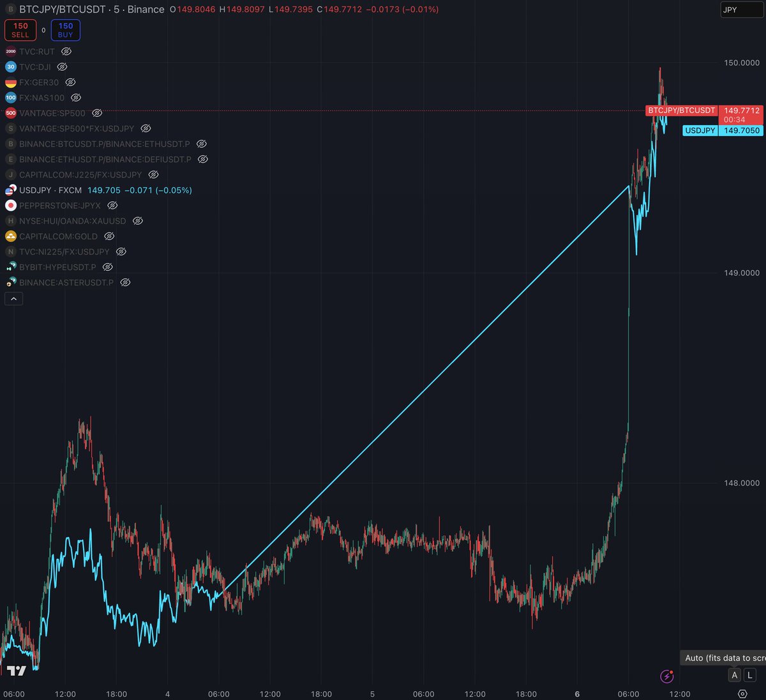Show the ETHUSDT.P/DEFIUSDT.P ratio series
The width and height of the screenshot is (766, 700).
(x=203, y=159)
